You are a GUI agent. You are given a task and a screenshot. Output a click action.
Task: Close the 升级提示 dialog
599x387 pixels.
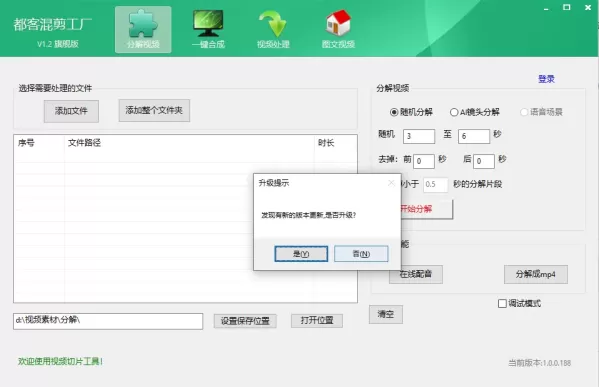pos(391,183)
